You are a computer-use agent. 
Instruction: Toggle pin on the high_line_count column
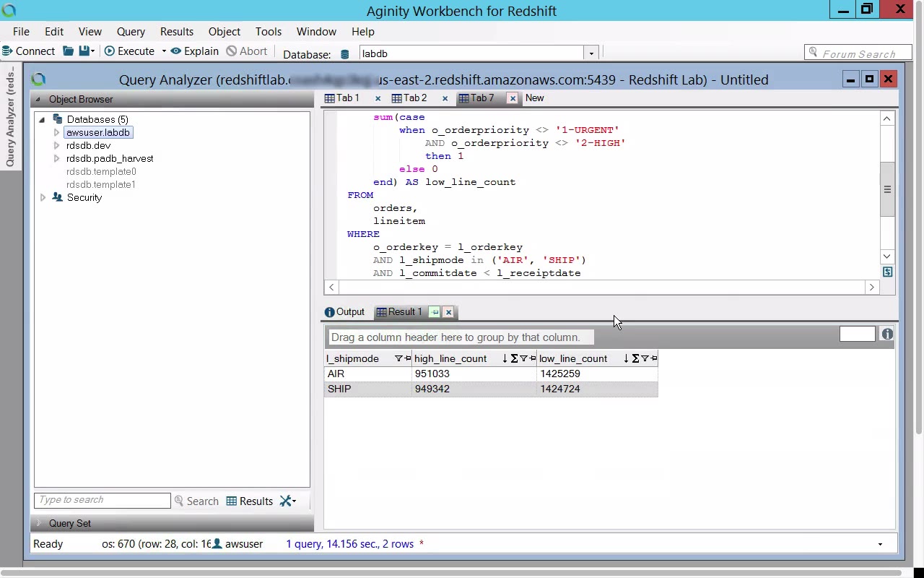click(533, 358)
